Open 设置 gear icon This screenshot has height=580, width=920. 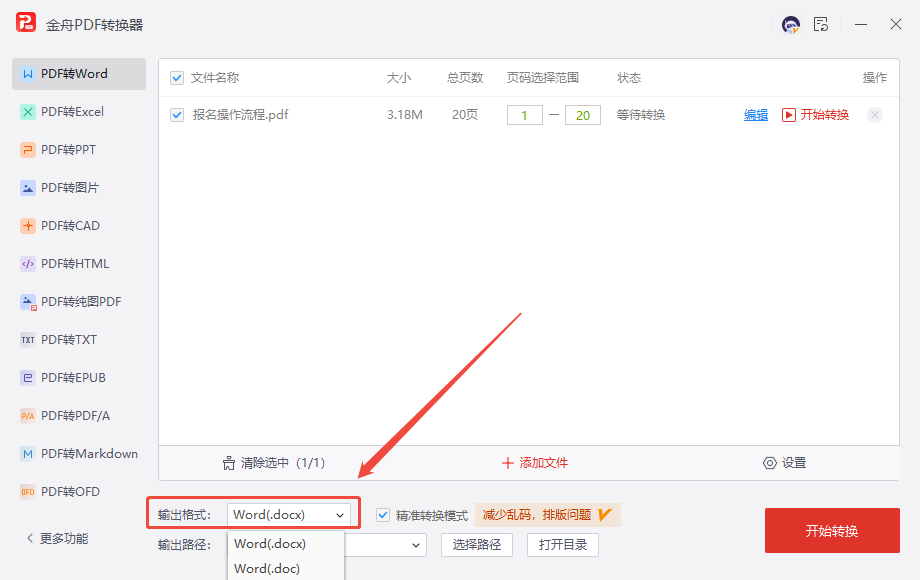click(x=769, y=463)
